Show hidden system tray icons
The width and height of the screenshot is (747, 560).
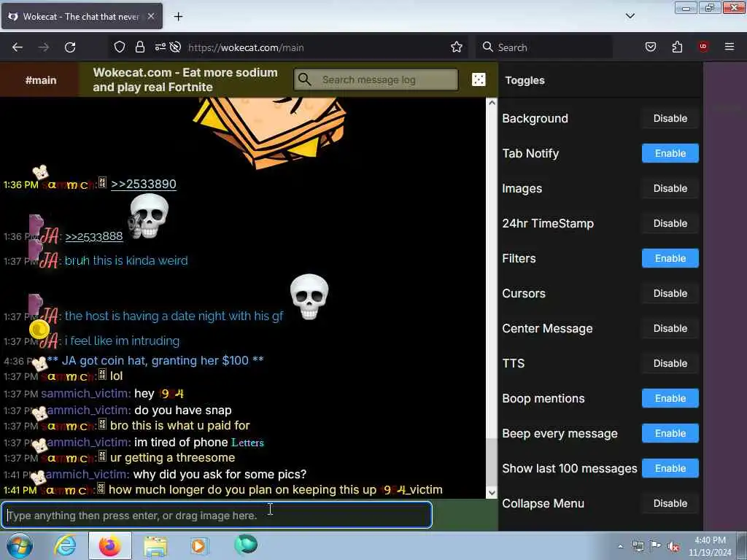tap(620, 546)
